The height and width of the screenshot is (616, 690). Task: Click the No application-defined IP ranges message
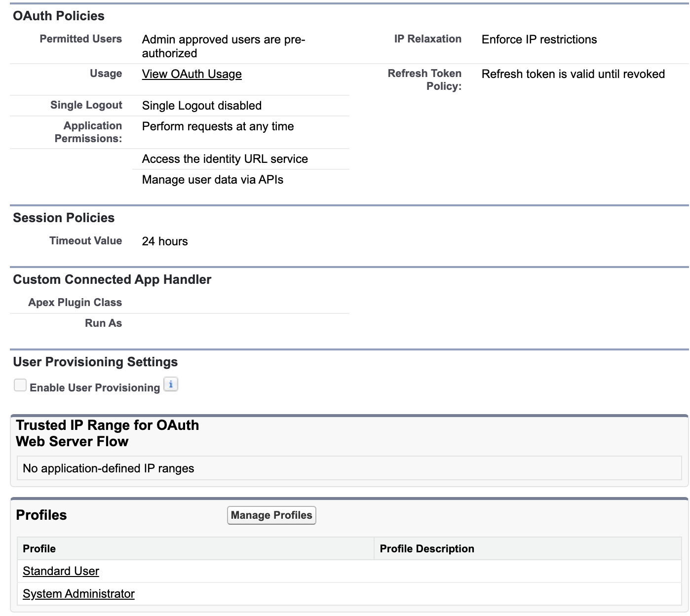pos(108,468)
